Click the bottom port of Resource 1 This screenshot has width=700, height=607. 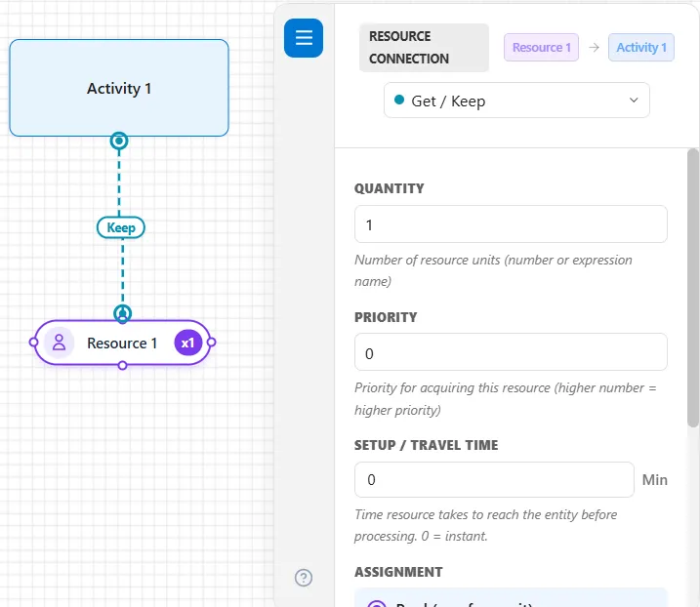click(122, 366)
